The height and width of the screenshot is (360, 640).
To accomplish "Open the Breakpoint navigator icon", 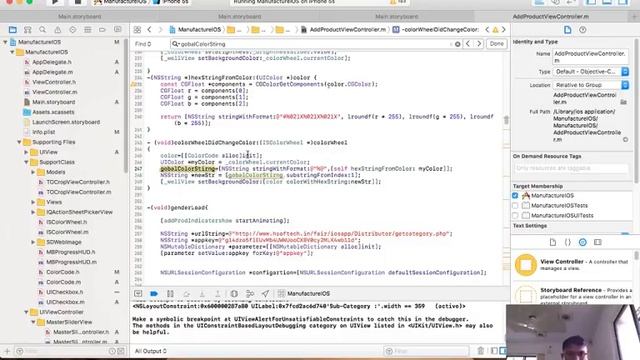I will [x=102, y=29].
